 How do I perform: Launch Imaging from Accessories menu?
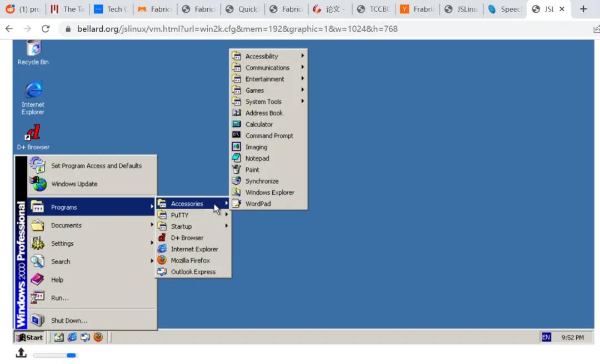coord(268,147)
